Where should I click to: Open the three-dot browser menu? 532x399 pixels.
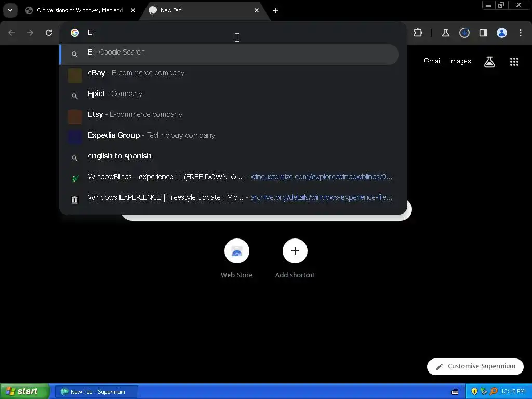(521, 33)
